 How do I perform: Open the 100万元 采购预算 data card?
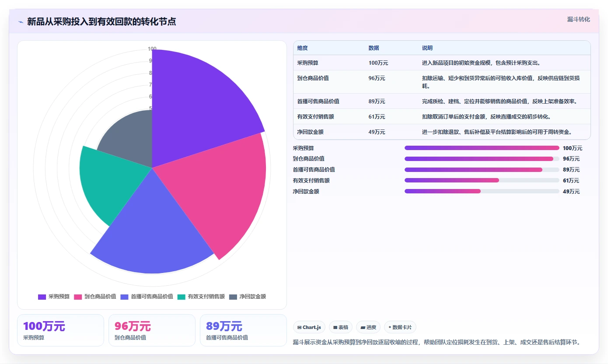pyautogui.click(x=60, y=330)
